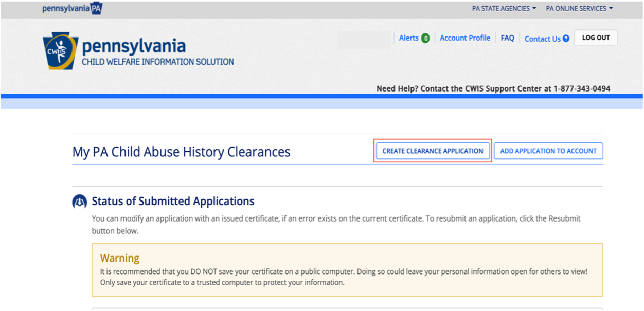The height and width of the screenshot is (311, 644).
Task: Click the green alerts count badge
Action: (425, 38)
